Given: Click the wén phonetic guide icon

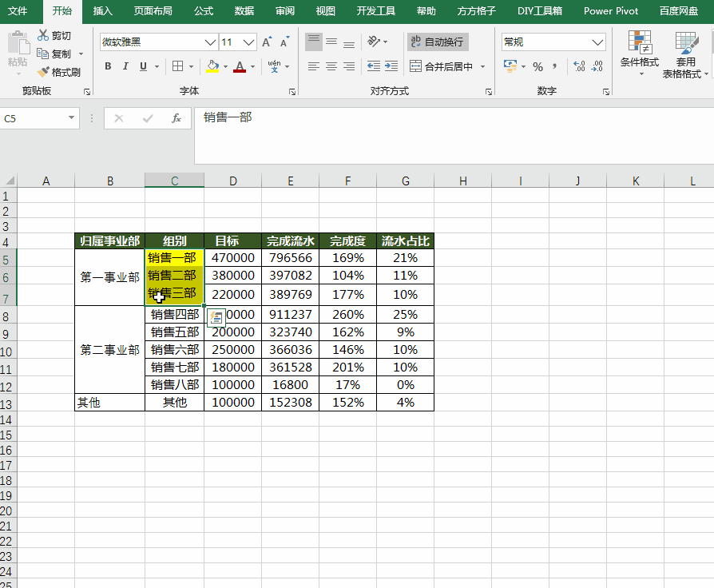Looking at the screenshot, I should 274,66.
